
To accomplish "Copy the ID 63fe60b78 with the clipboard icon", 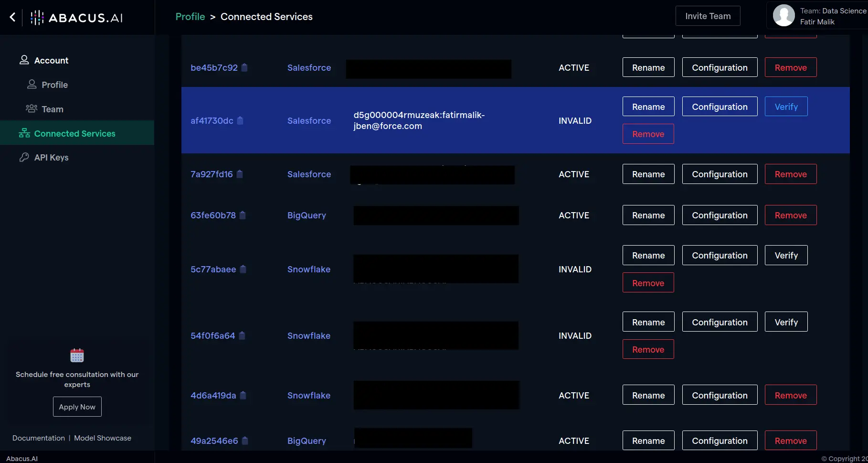I will point(243,215).
